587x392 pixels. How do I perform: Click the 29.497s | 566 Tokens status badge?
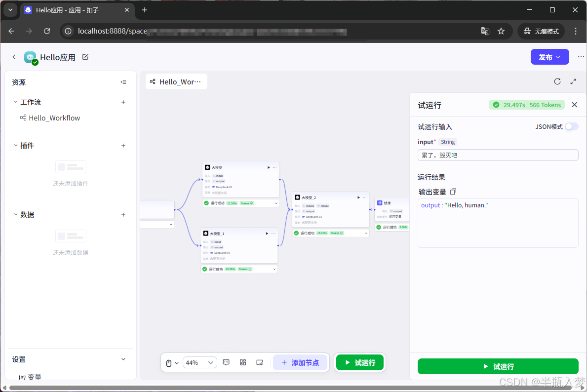527,105
